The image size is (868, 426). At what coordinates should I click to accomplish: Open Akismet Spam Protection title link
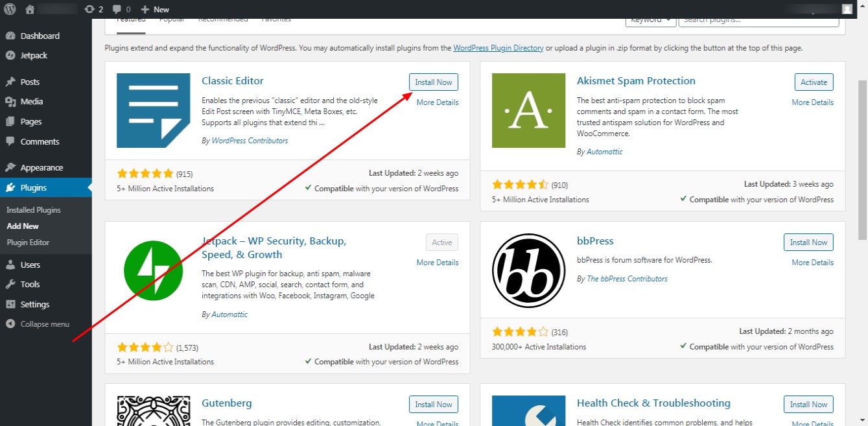tap(636, 81)
